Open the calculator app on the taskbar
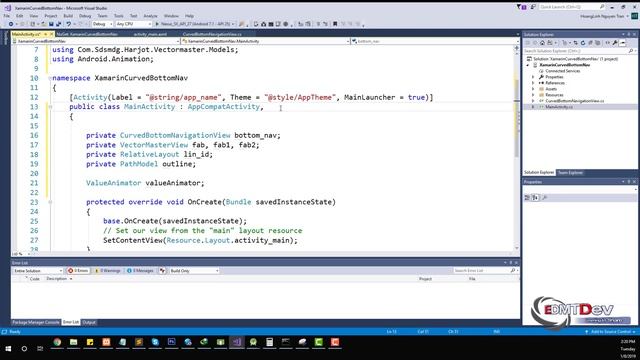Screen dimensions: 640x360 tap(269, 342)
